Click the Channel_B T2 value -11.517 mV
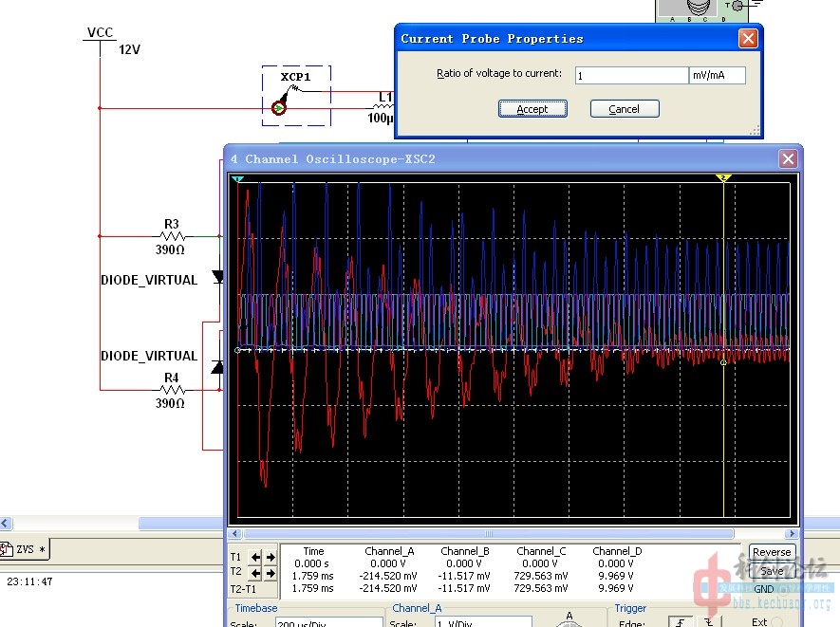 [464, 576]
